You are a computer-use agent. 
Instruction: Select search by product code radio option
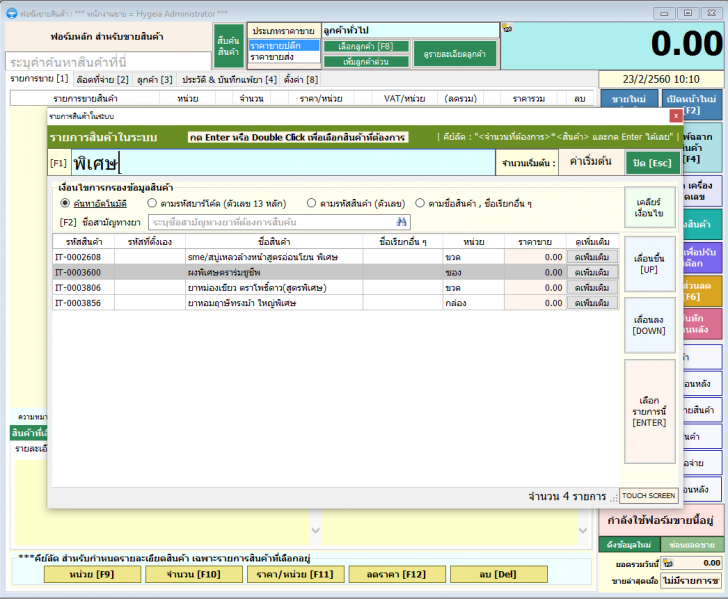pos(312,203)
